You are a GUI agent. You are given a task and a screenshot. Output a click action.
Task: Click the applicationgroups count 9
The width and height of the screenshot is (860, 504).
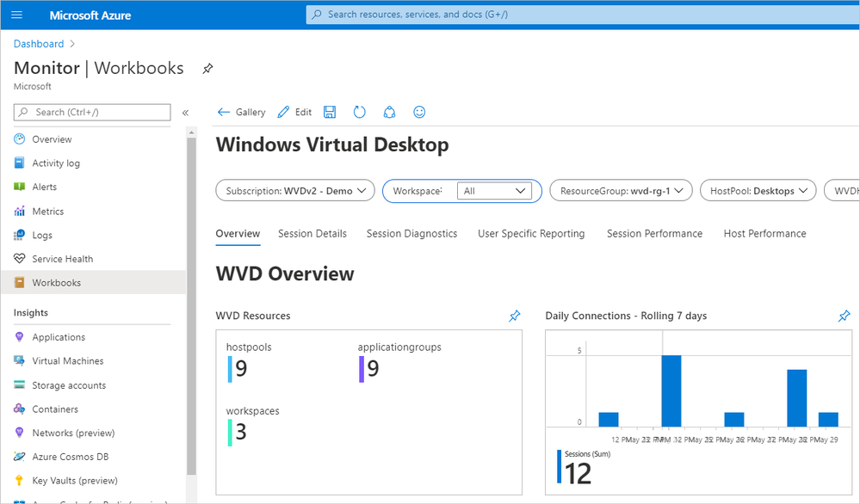point(373,369)
